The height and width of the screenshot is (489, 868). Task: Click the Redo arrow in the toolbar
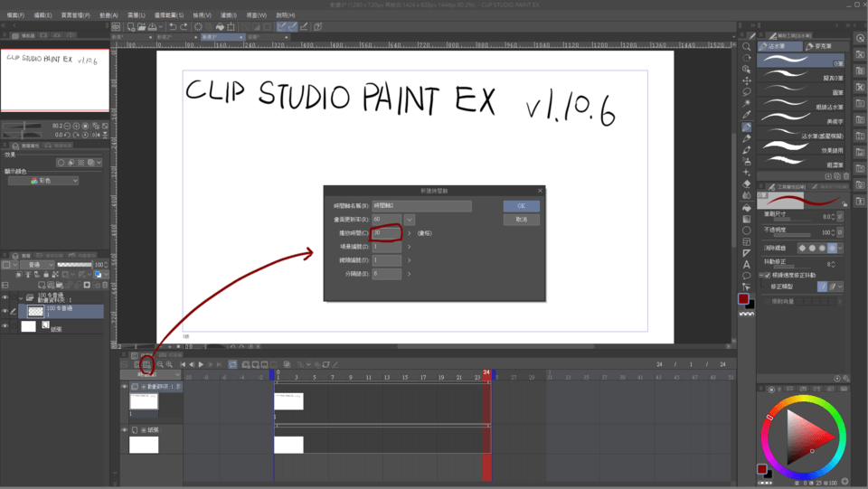(184, 26)
